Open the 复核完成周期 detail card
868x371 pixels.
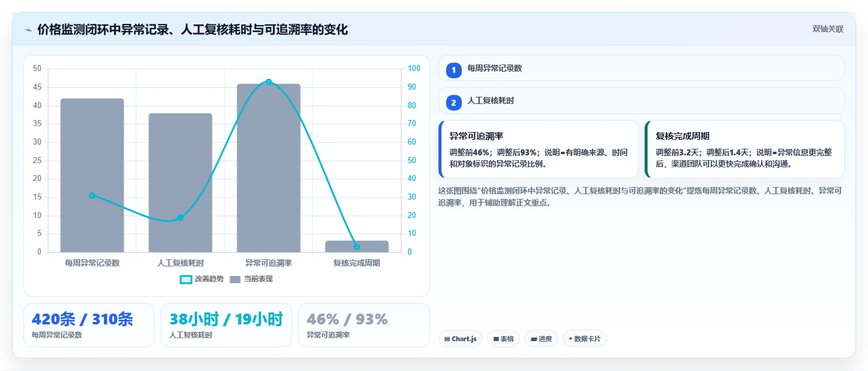(x=744, y=149)
